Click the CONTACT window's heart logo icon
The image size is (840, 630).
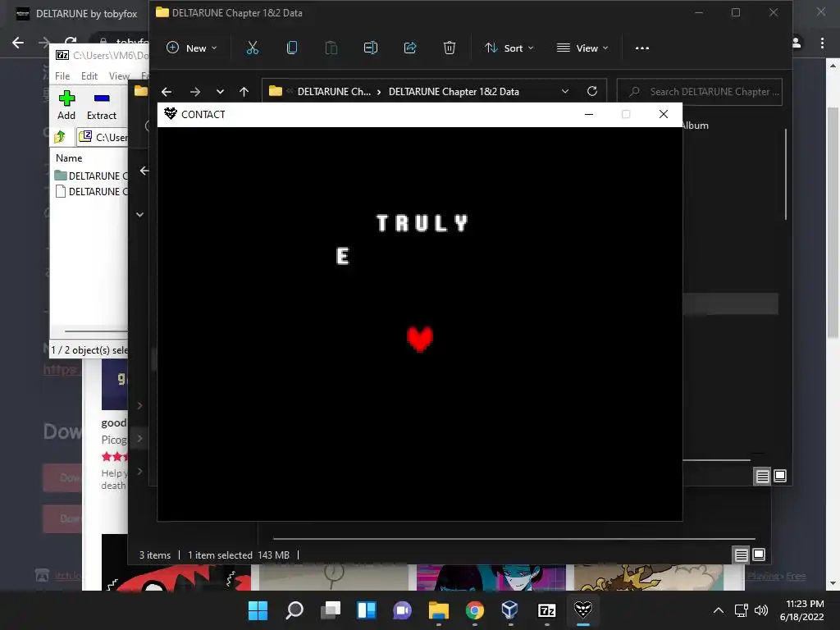point(171,113)
